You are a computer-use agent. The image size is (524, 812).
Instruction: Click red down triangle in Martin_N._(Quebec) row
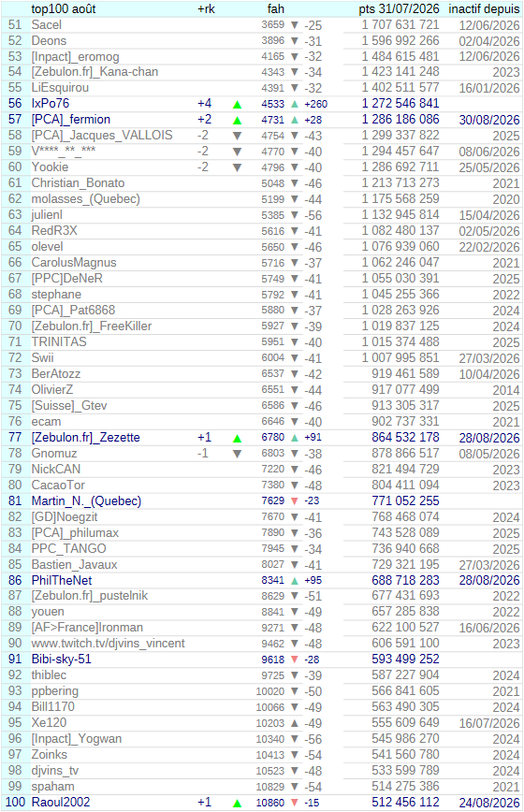[295, 501]
